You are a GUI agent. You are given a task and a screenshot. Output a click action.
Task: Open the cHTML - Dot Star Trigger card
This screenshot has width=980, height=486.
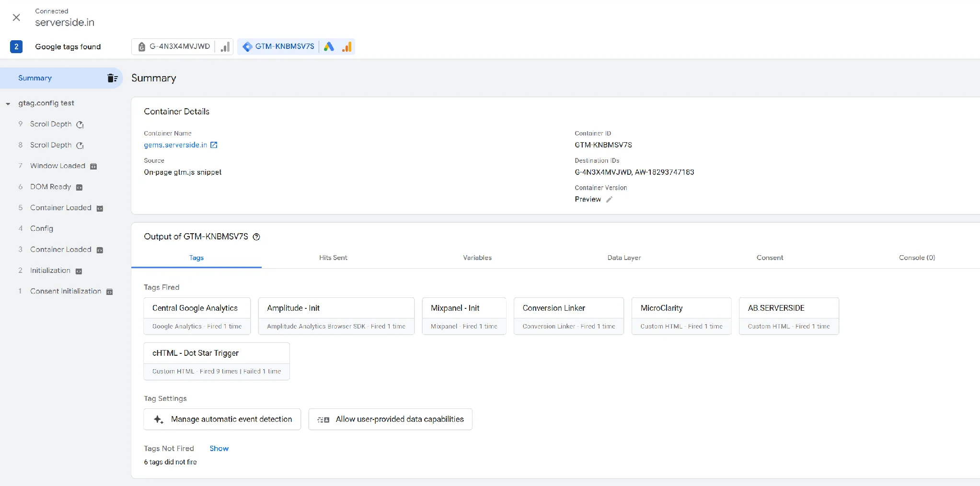217,361
